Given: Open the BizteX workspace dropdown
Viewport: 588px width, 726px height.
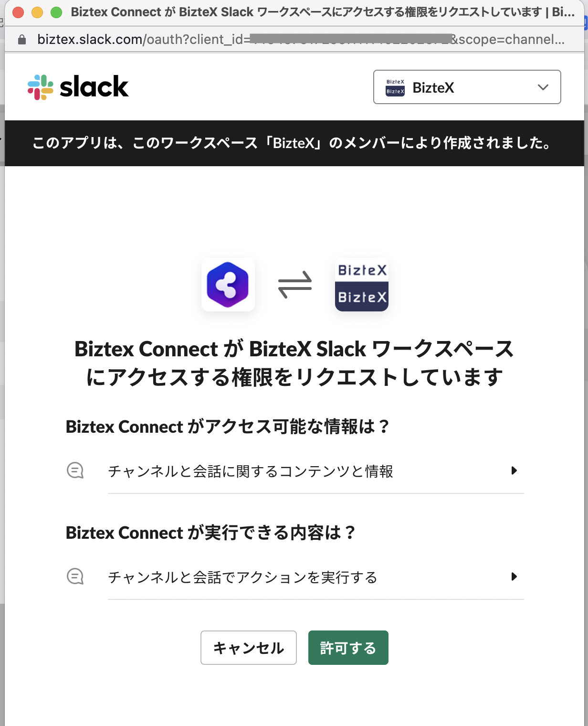Looking at the screenshot, I should coord(467,87).
